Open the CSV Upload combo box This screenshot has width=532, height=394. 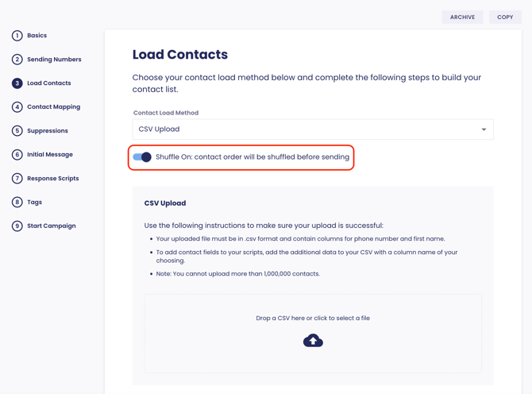313,129
